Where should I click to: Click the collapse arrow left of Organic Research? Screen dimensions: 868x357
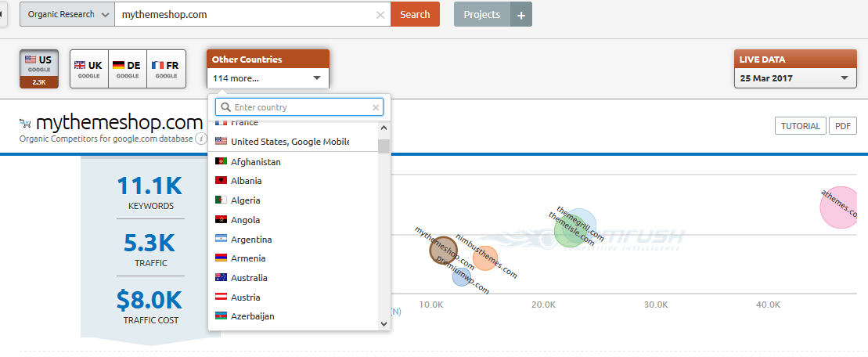3,14
